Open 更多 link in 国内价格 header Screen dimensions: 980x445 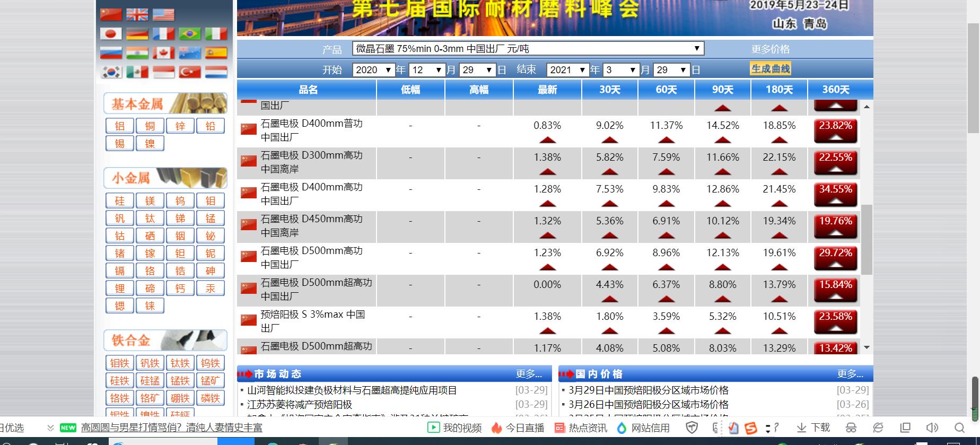coord(851,374)
